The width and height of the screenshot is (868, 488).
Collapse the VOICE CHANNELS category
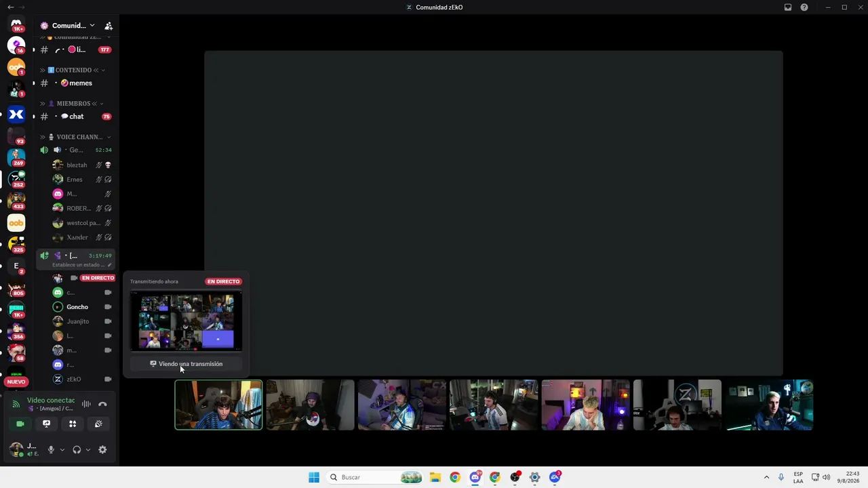click(x=75, y=137)
